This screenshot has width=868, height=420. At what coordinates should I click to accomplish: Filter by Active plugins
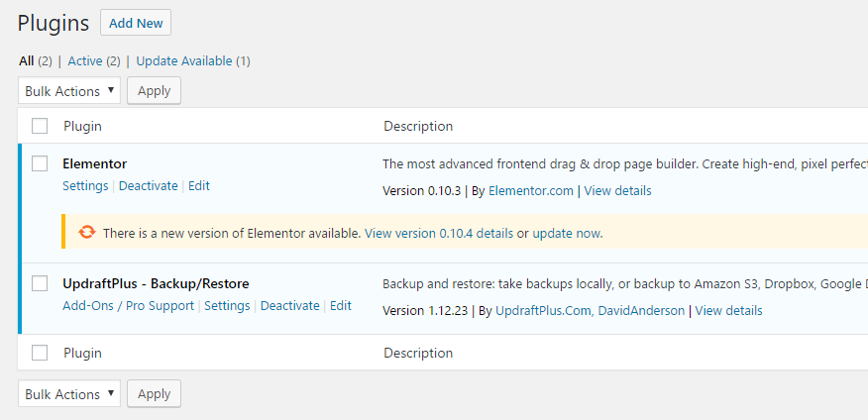tap(84, 60)
